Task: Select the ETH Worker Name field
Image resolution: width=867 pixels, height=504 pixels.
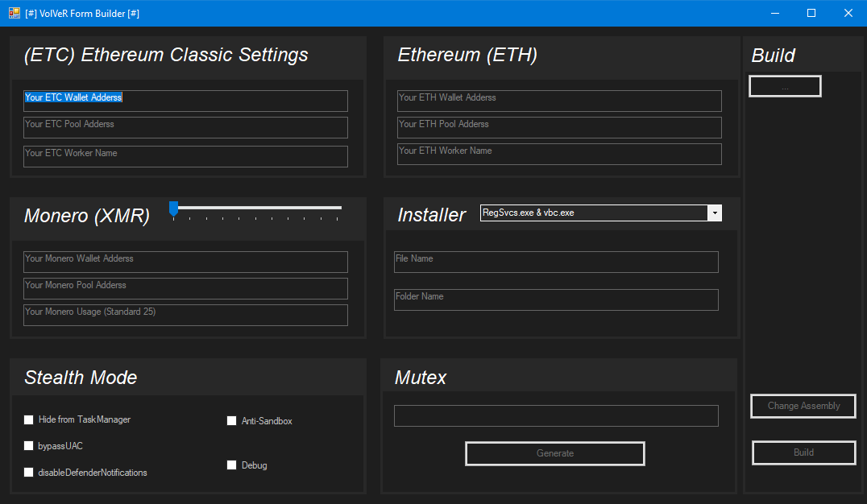Action: (x=559, y=155)
